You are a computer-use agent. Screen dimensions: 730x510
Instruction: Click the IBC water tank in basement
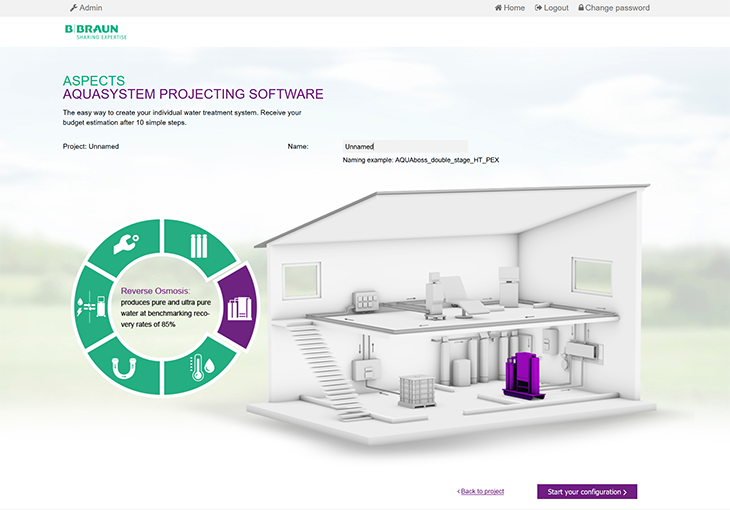click(x=417, y=392)
